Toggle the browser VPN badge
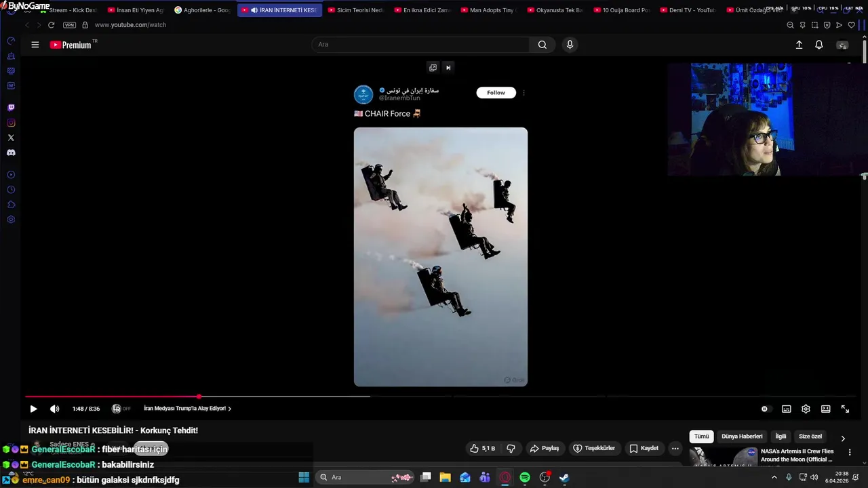The image size is (868, 488). click(x=69, y=25)
